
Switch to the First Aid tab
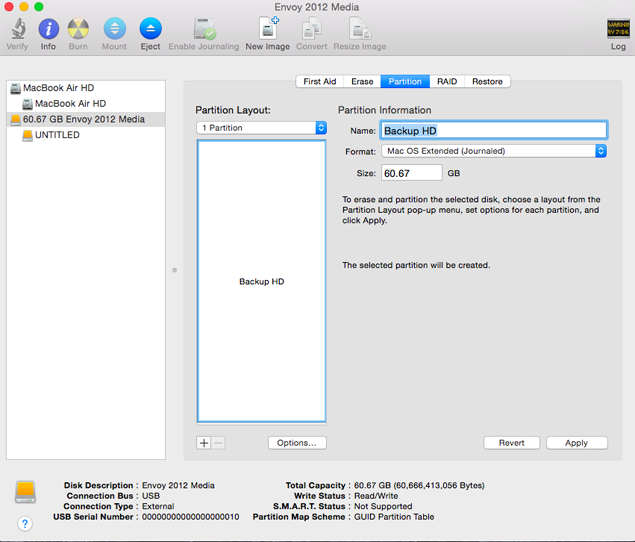coord(320,81)
